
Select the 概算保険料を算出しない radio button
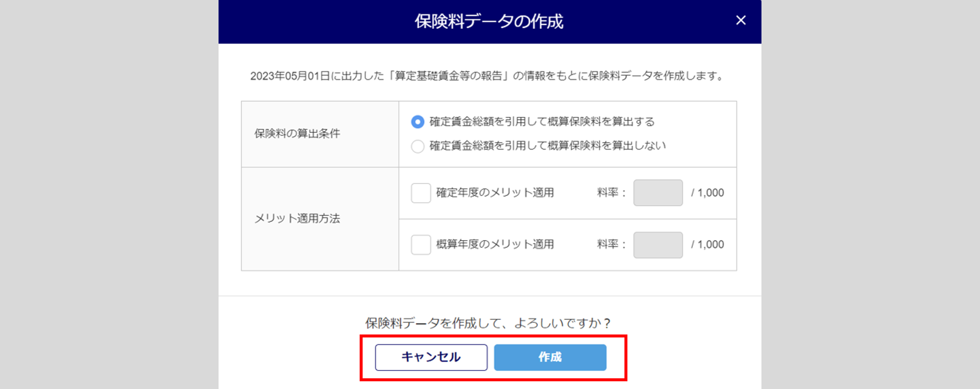(x=417, y=146)
